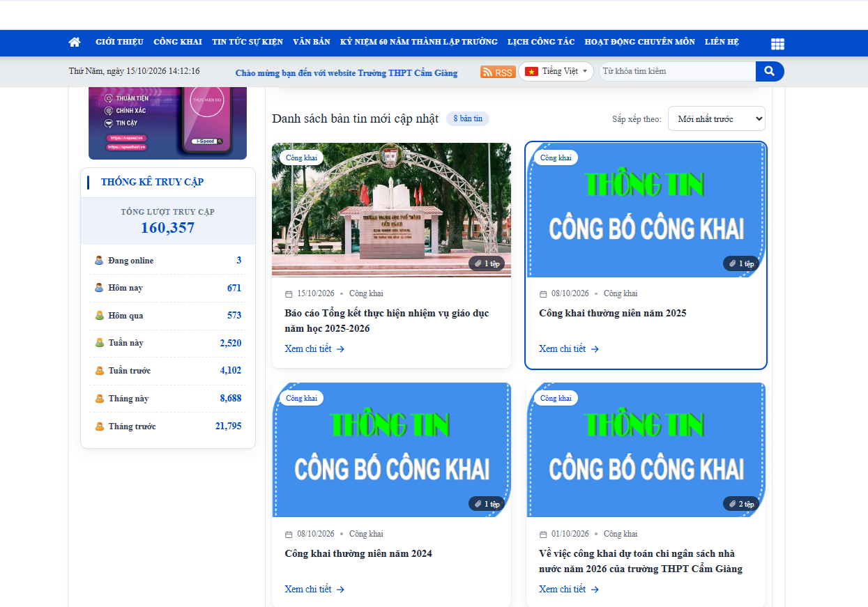Click the date and time text in the bar
The width and height of the screenshot is (868, 607).
point(134,71)
